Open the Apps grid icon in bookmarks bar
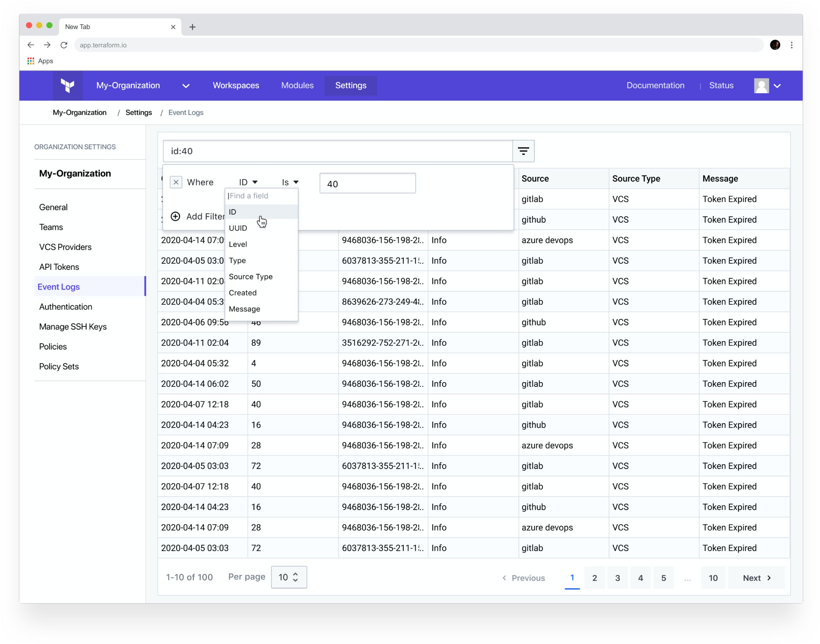Viewport: 820px width, 644px height. point(31,61)
